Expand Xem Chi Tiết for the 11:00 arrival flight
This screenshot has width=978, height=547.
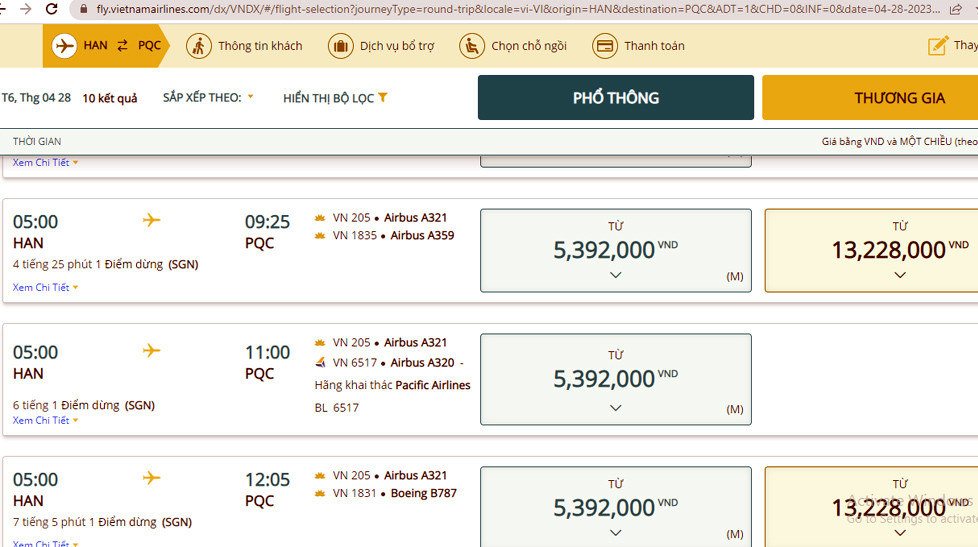pos(45,421)
